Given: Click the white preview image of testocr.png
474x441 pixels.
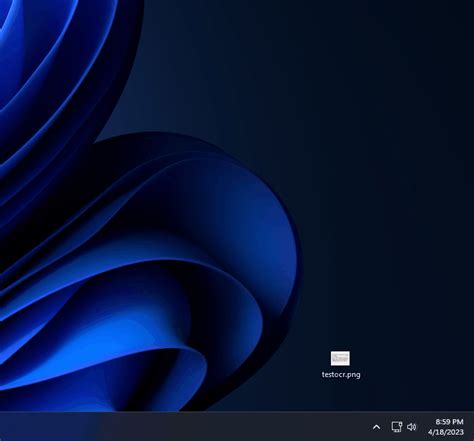Looking at the screenshot, I should click(340, 358).
